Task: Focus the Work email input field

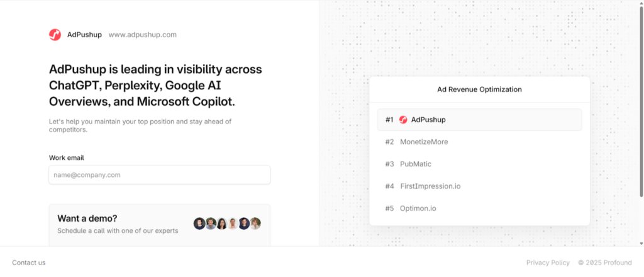Action: pyautogui.click(x=160, y=175)
